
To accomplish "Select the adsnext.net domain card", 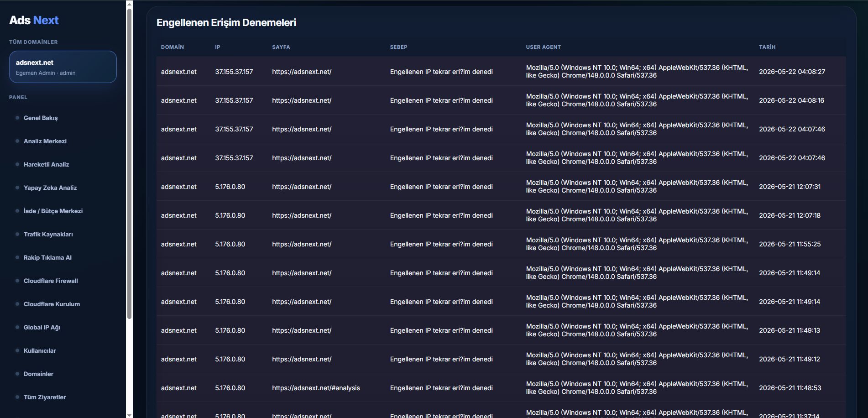I will pyautogui.click(x=63, y=67).
